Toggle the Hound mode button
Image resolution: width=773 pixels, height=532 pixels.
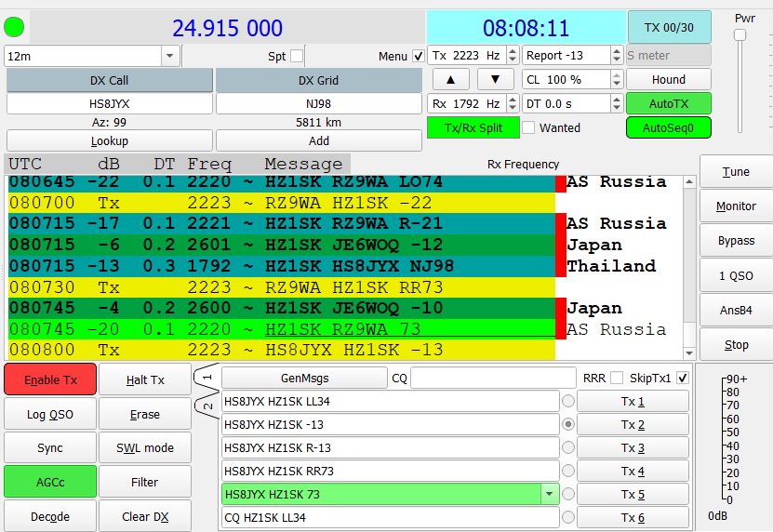pyautogui.click(x=669, y=79)
